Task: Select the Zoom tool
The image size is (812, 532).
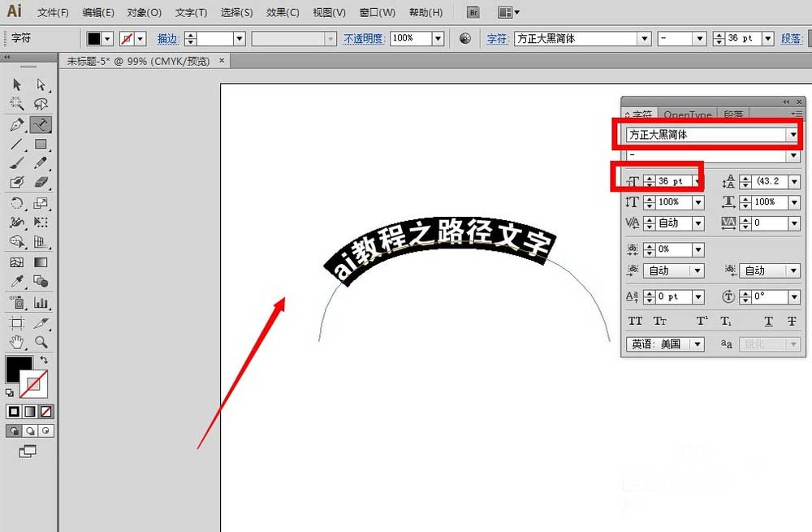Action: [x=41, y=342]
